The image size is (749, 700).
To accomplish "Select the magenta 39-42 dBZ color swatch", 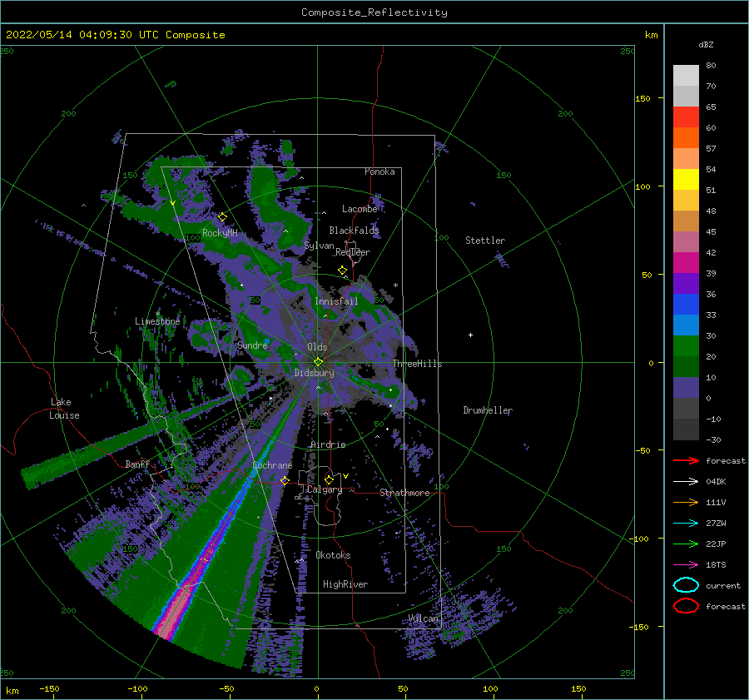I will (686, 263).
